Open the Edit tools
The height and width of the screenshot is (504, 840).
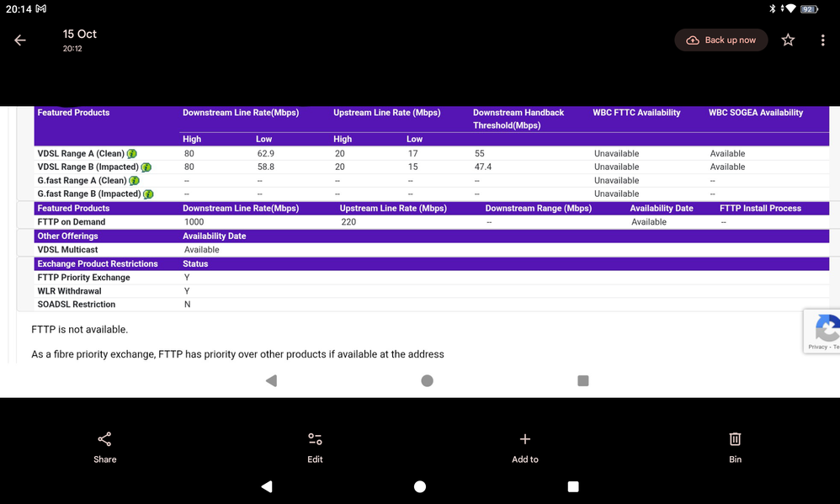click(315, 447)
